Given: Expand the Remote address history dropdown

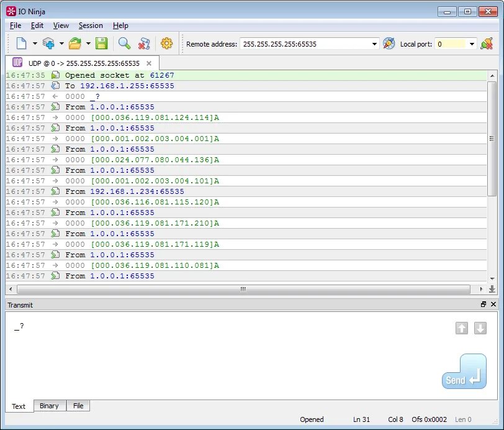Looking at the screenshot, I should (374, 44).
